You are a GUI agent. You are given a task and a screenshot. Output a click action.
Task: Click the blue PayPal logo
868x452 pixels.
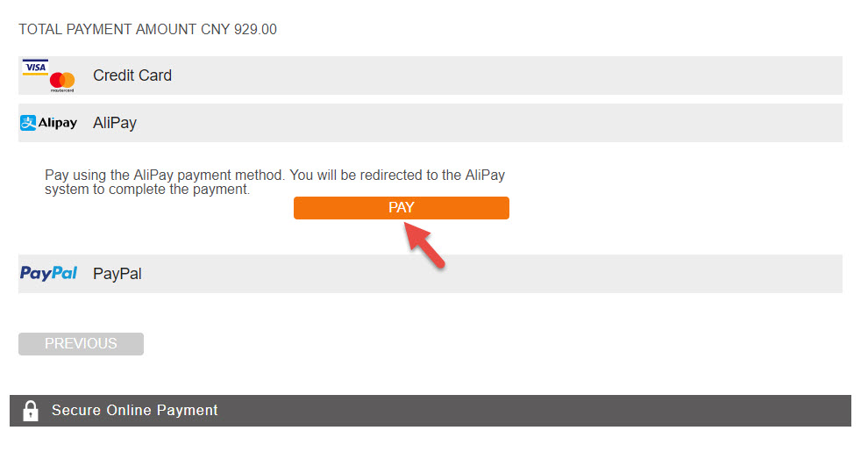pyautogui.click(x=49, y=273)
